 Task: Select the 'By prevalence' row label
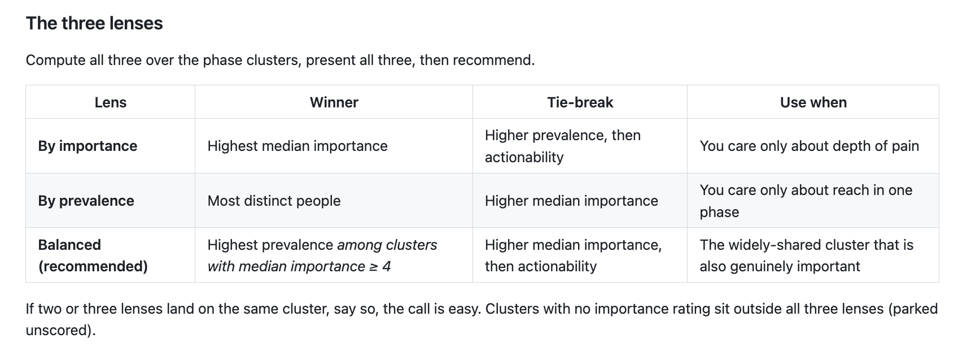pos(86,201)
